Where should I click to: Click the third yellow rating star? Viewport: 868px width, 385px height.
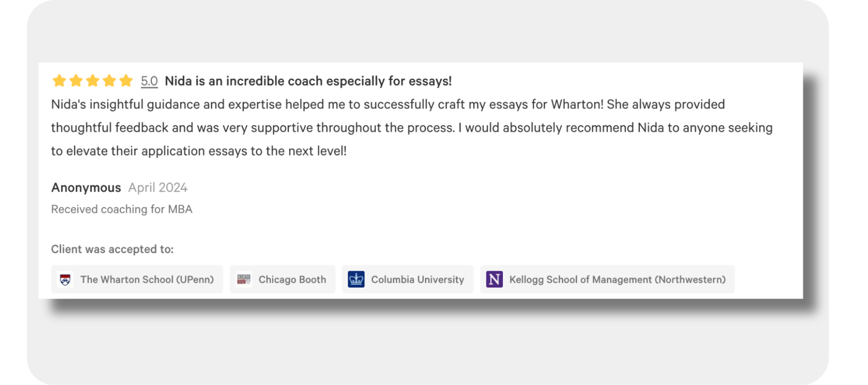(x=93, y=81)
